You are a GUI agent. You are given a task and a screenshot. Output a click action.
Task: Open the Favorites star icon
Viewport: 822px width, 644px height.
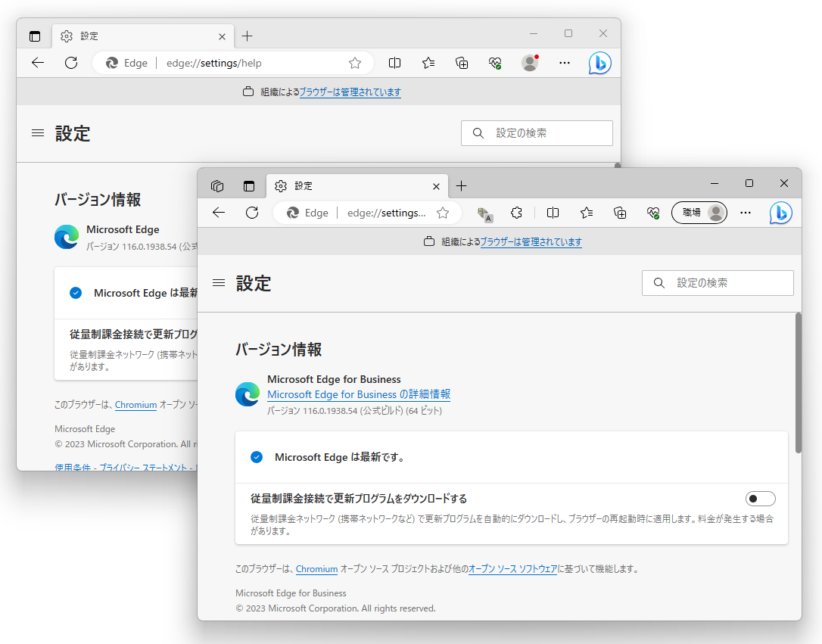587,213
